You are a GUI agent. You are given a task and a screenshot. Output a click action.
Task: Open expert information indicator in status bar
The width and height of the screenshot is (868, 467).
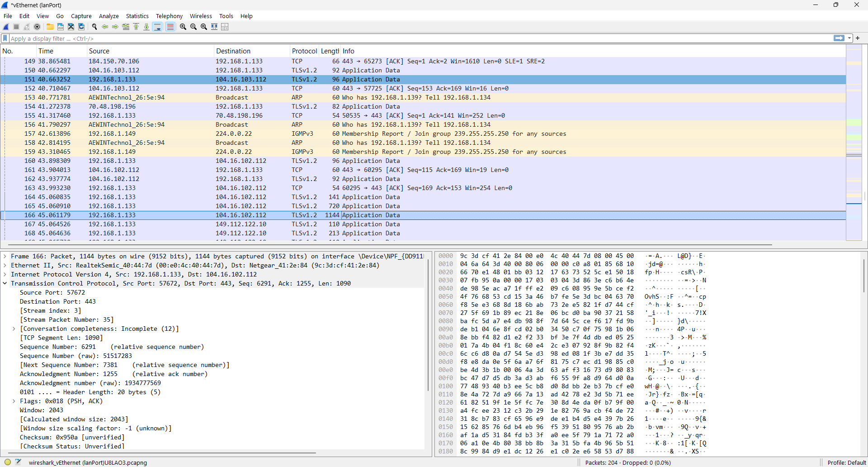coord(8,462)
